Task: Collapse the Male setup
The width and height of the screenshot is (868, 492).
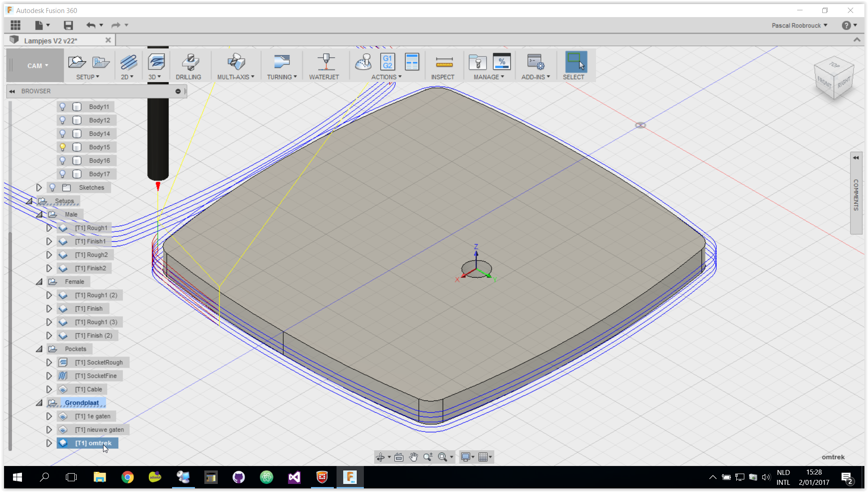Action: [x=39, y=215]
